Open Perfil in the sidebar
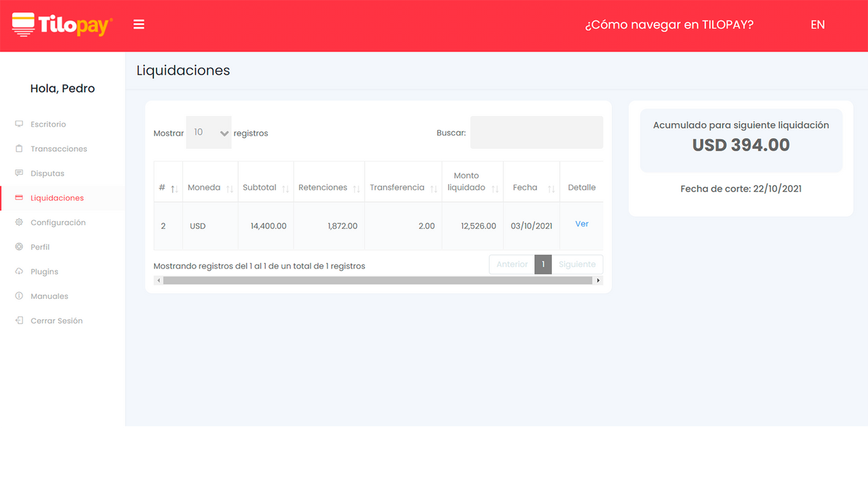The height and width of the screenshot is (488, 868). tap(40, 247)
